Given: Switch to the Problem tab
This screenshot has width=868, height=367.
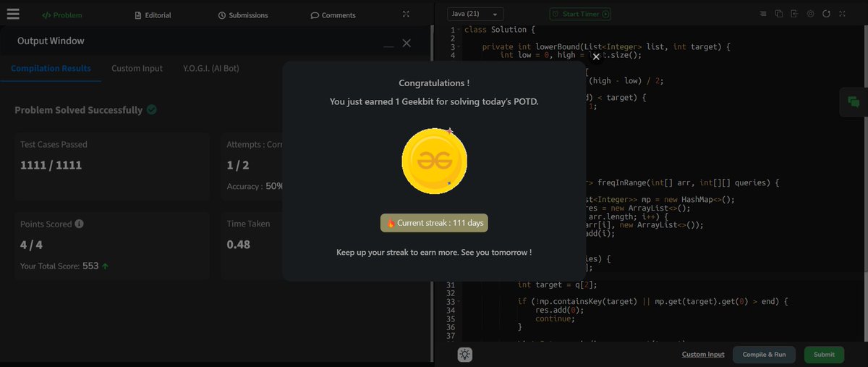Looking at the screenshot, I should coord(61,15).
